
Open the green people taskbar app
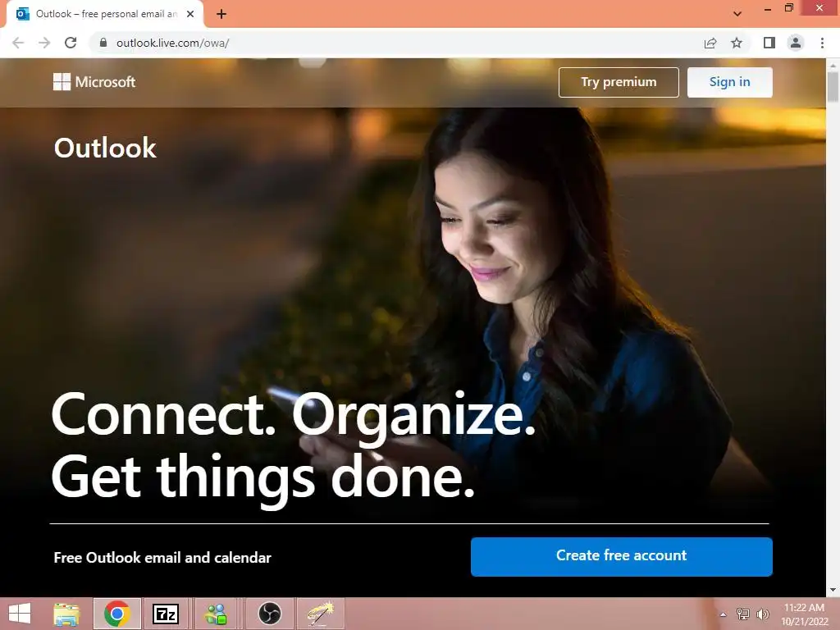coord(217,614)
